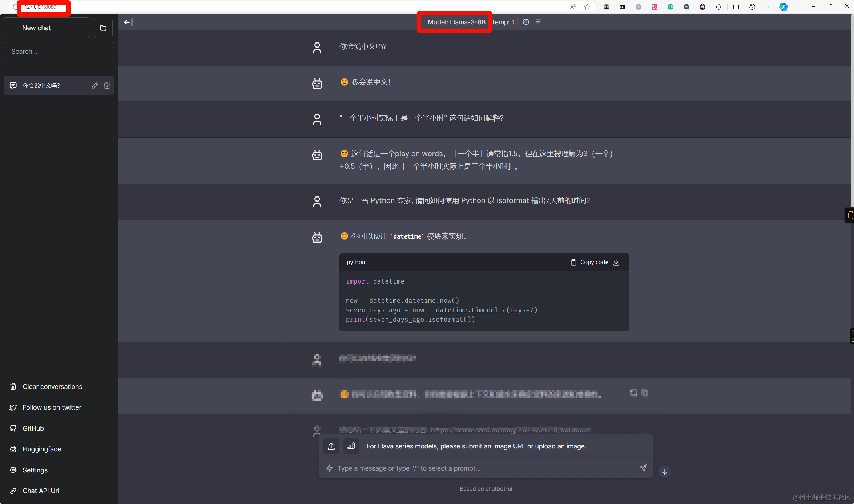Create a new folder in sidebar
Image resolution: width=854 pixels, height=504 pixels.
(103, 28)
